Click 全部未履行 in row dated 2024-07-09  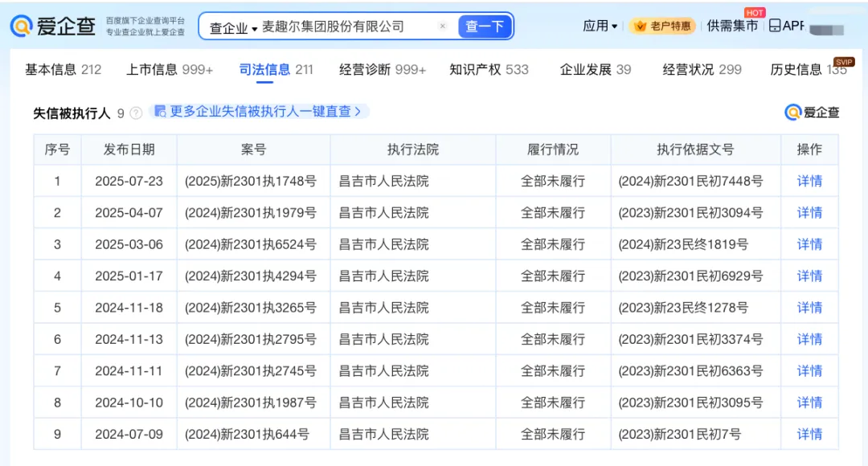pyautogui.click(x=553, y=435)
